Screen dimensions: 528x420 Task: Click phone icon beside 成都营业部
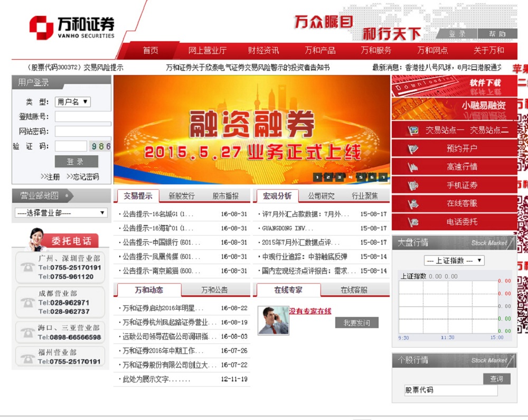27,302
